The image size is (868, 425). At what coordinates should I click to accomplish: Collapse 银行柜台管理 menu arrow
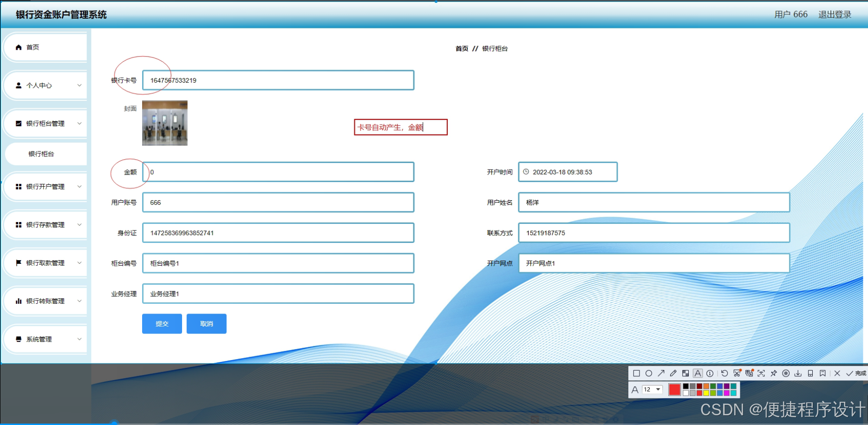(x=79, y=123)
